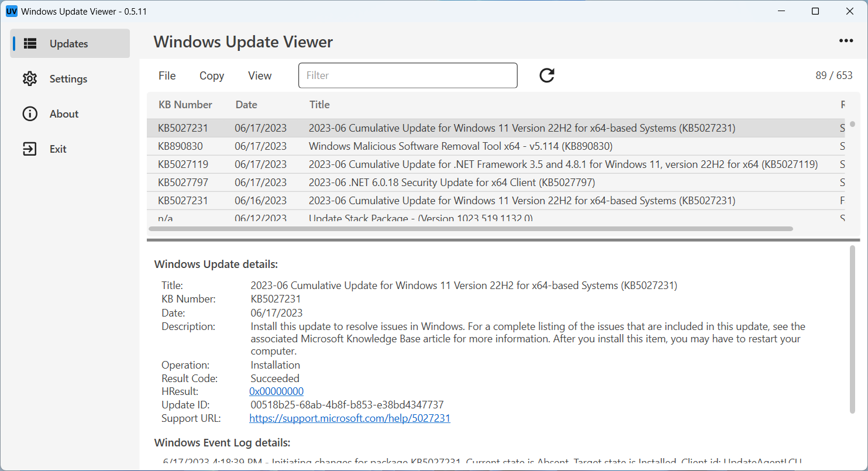Click the Windows Update details heading
This screenshot has width=868, height=471.
pyautogui.click(x=216, y=264)
